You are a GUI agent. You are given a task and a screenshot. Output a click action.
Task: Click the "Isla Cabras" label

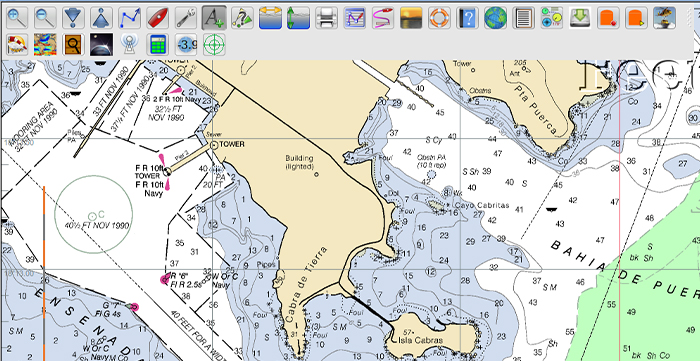[x=421, y=340]
